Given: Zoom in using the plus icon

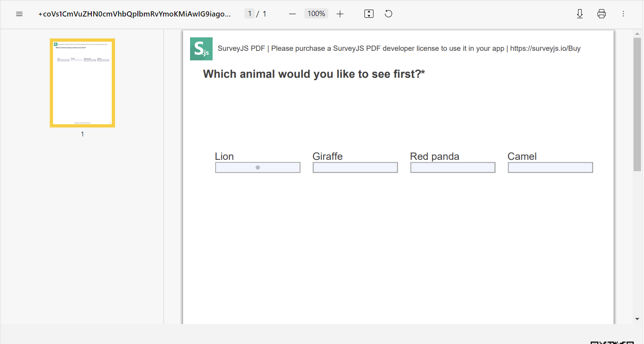Looking at the screenshot, I should [340, 13].
